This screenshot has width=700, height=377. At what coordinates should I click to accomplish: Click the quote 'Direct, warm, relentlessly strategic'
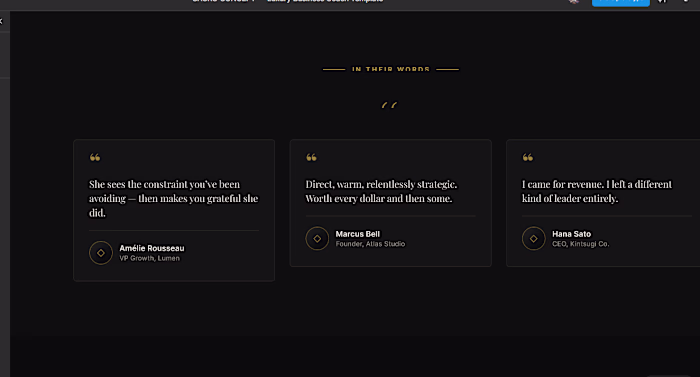[x=381, y=191]
